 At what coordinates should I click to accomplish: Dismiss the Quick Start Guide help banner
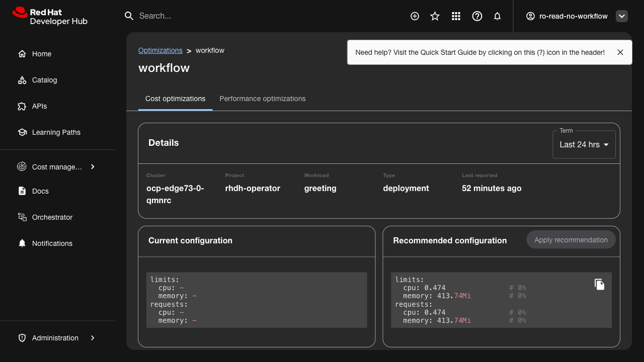[620, 52]
